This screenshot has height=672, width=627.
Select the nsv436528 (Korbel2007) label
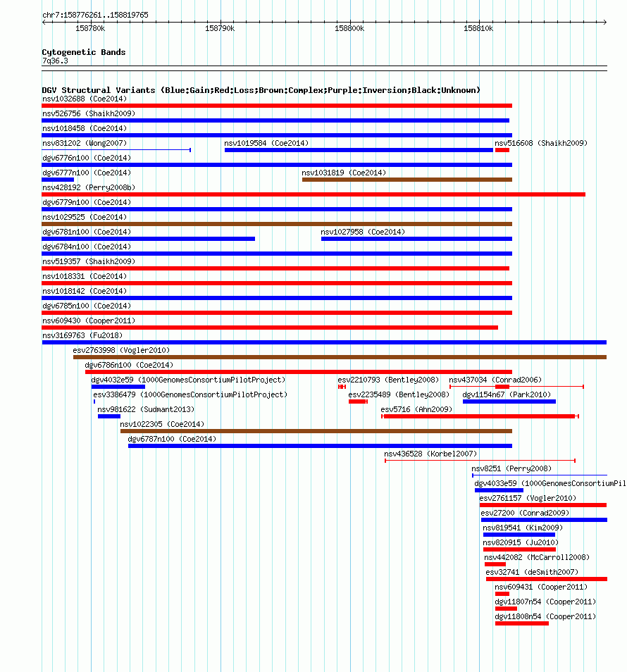[430, 454]
